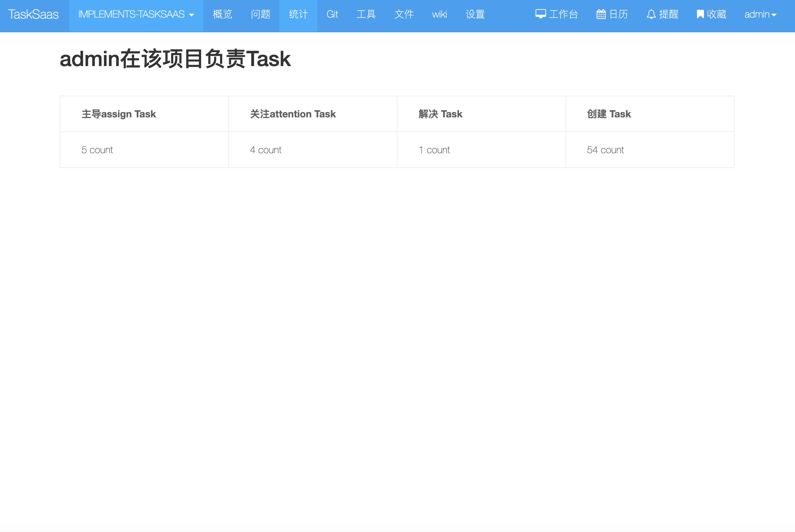Click the 主导assign Task column header
This screenshot has width=795, height=532.
click(119, 114)
